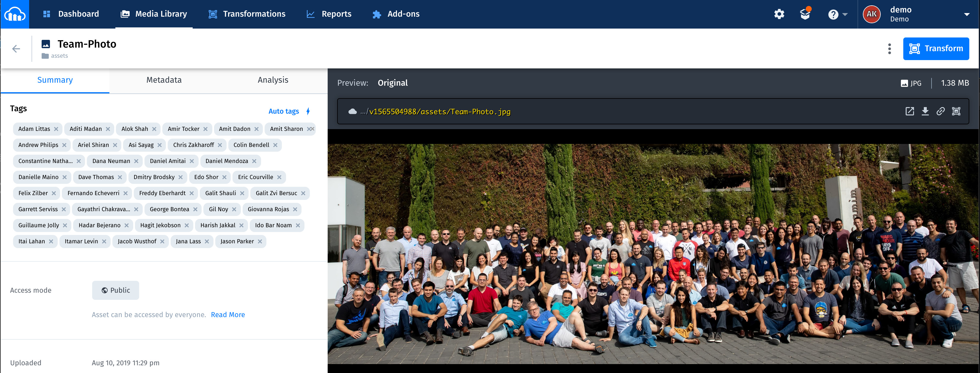
Task: Go back using the arrow beside Team-Photo
Action: click(15, 49)
